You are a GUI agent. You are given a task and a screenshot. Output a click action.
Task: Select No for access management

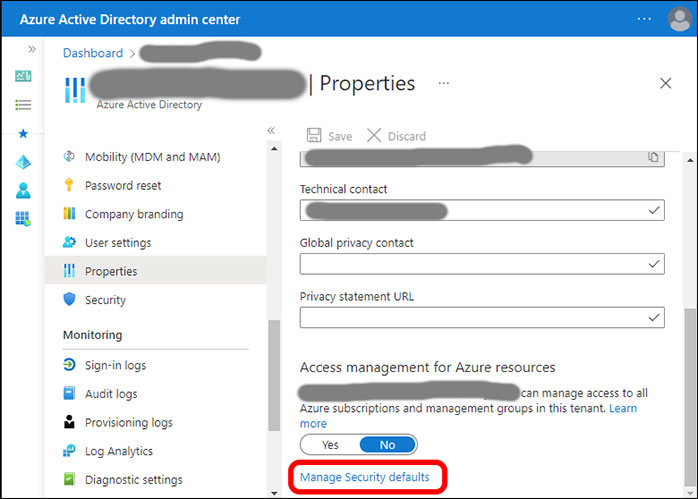click(387, 444)
